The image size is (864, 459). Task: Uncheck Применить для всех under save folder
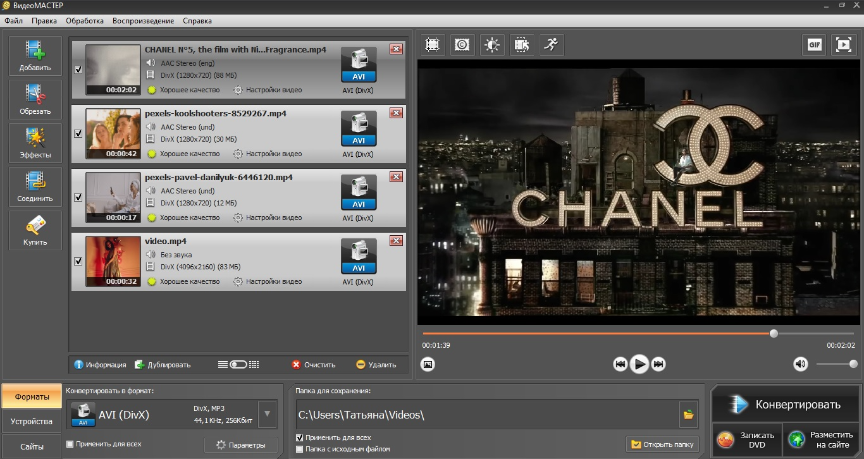coord(300,438)
